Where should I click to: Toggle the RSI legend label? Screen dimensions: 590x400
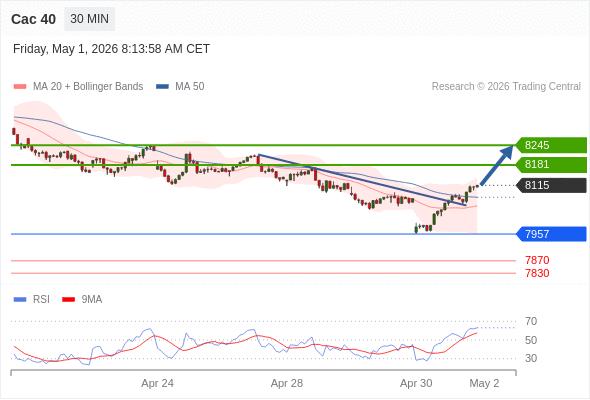coord(41,300)
